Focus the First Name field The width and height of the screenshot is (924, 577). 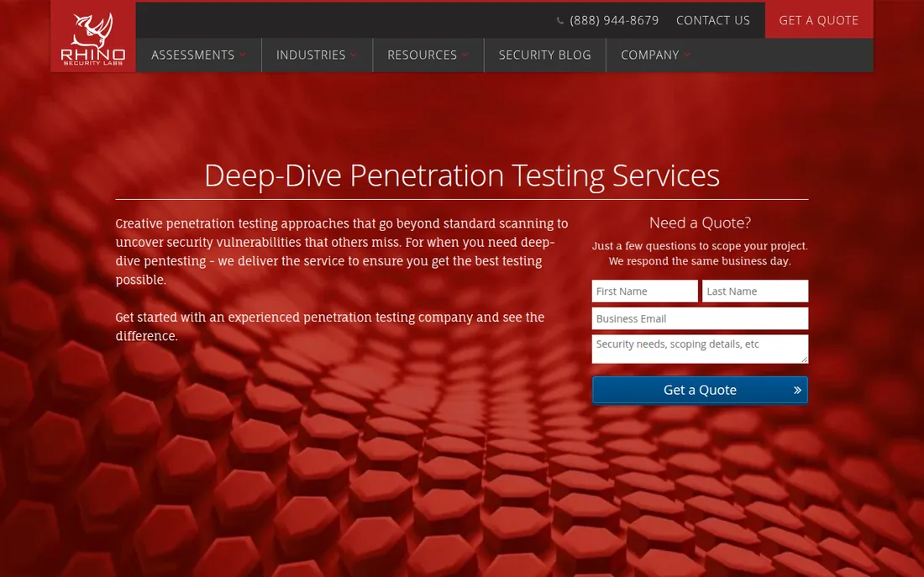click(x=644, y=291)
